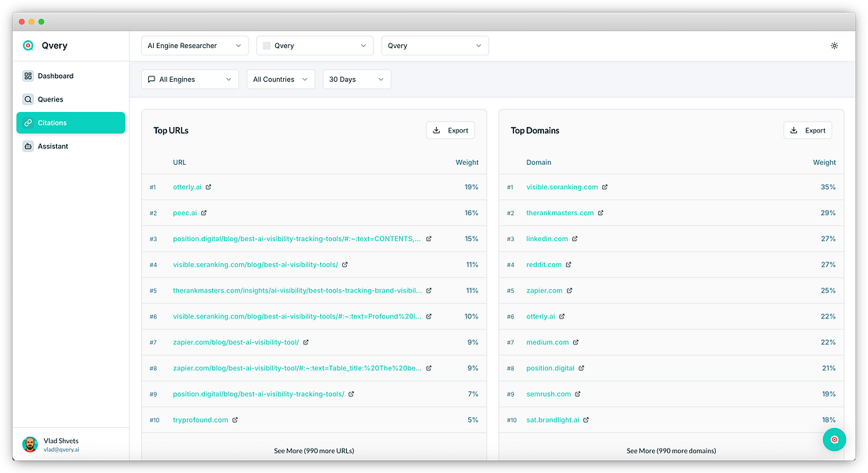Screen dimensions: 868x473
Task: Open the All Countries filter
Action: tap(281, 79)
